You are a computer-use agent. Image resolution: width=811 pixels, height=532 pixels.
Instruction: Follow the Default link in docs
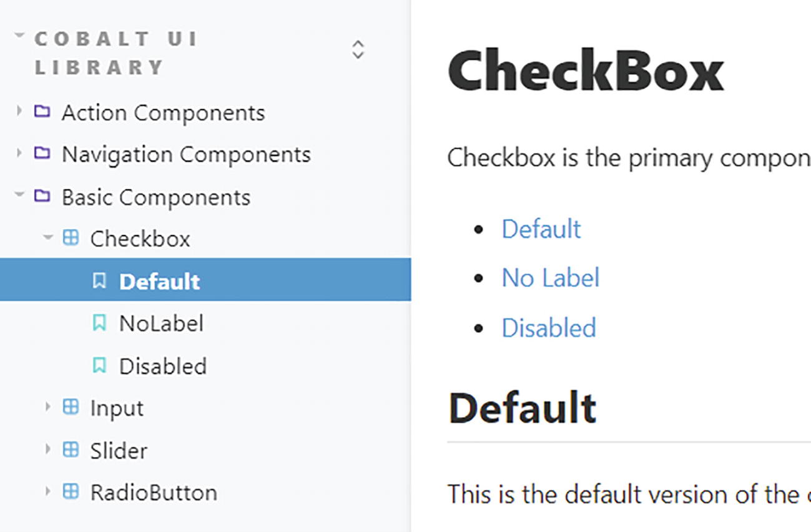tap(541, 229)
